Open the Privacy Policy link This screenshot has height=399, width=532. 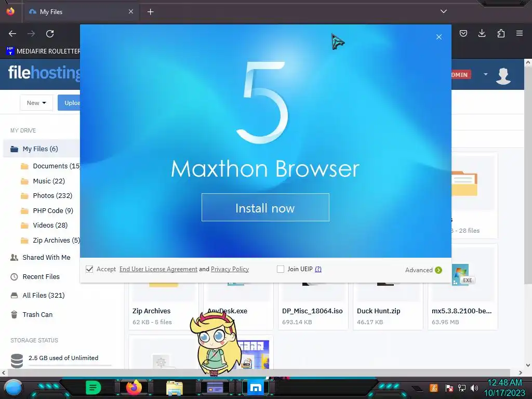click(230, 269)
